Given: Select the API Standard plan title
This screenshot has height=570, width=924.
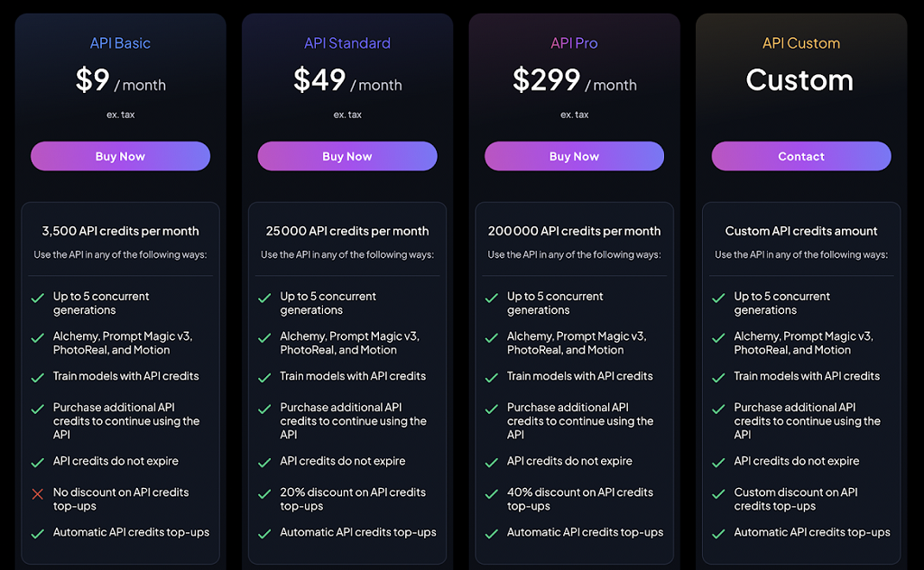Looking at the screenshot, I should [347, 43].
